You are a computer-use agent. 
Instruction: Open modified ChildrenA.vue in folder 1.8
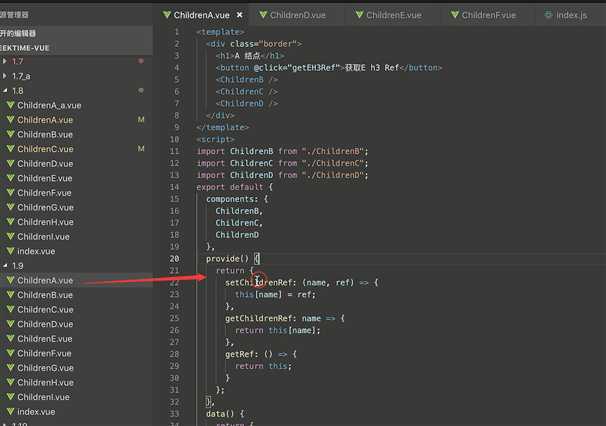point(45,120)
